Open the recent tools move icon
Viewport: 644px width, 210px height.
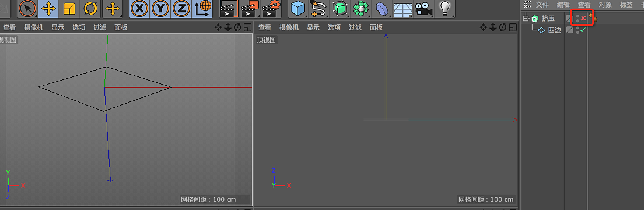(x=113, y=8)
